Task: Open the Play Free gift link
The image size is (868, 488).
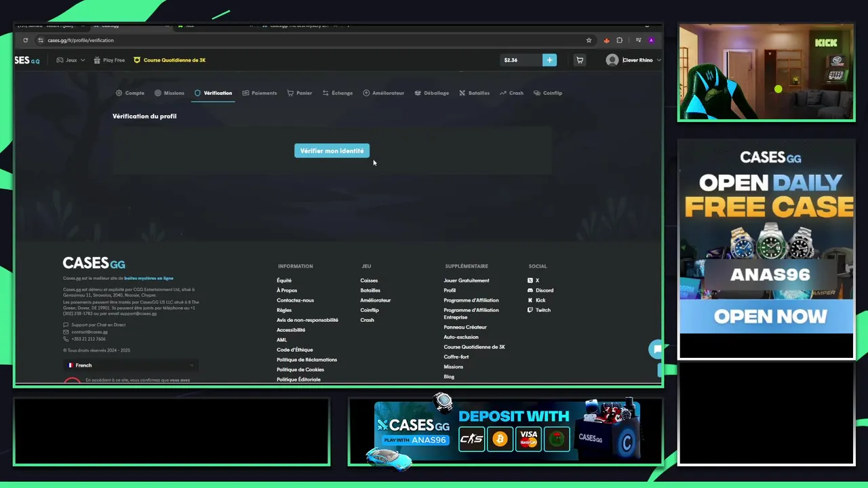Action: click(109, 60)
